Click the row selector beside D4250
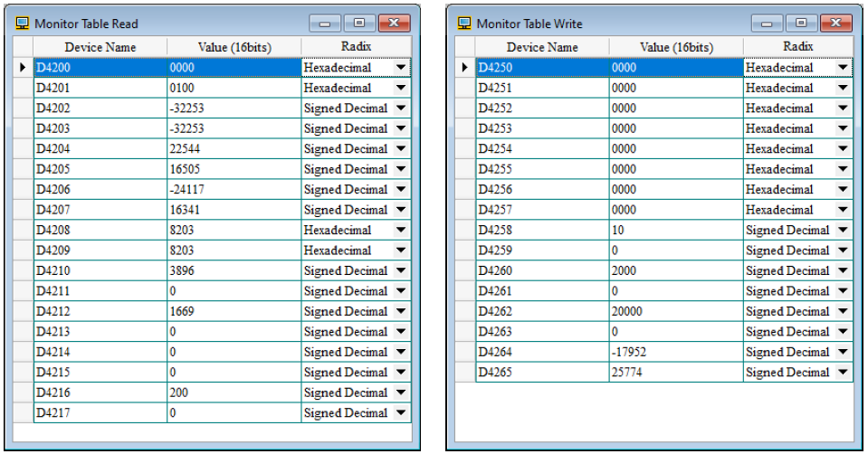868x454 pixels. point(465,68)
